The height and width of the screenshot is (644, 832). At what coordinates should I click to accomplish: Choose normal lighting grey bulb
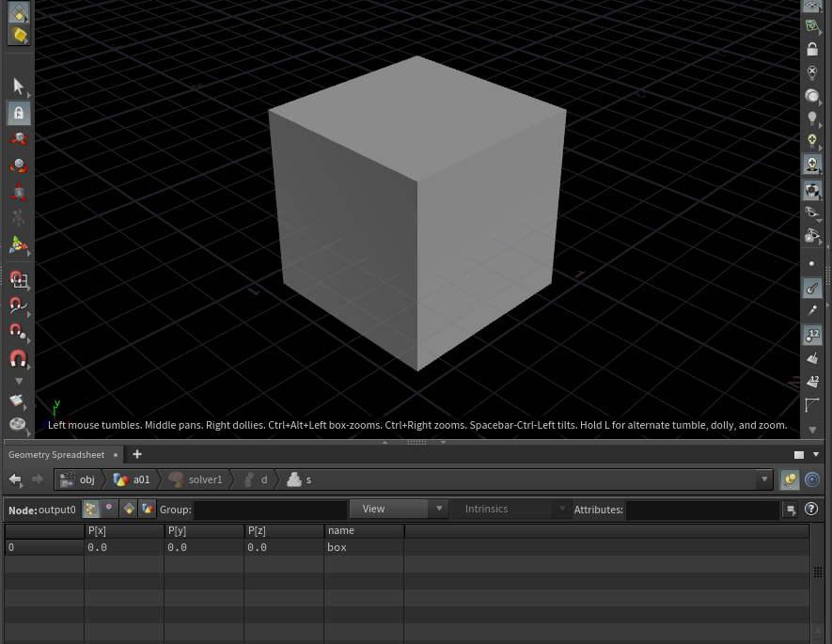(x=812, y=118)
